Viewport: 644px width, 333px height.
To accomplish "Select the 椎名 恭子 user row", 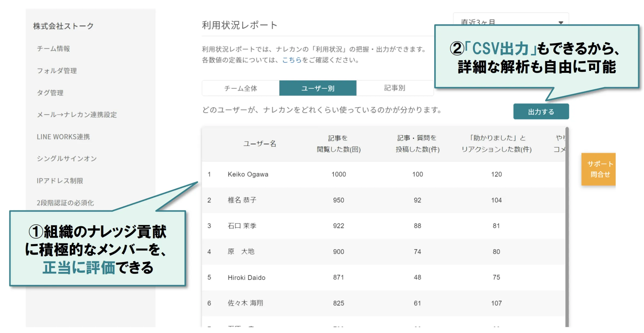I will point(242,200).
